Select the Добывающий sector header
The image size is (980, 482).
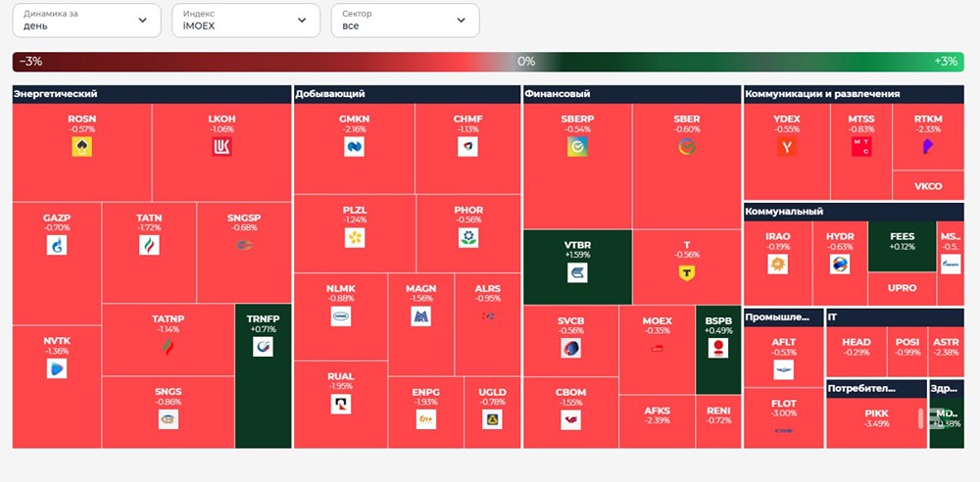408,94
